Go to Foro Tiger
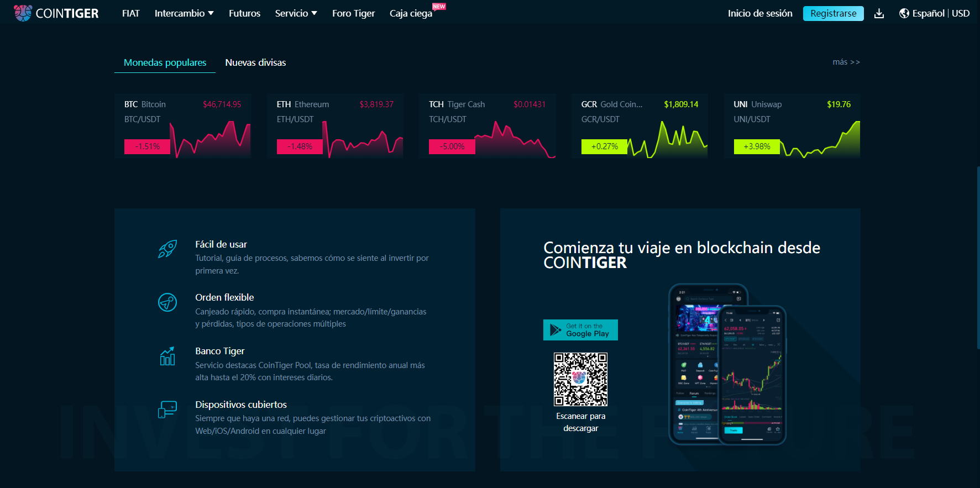980x488 pixels. coord(353,13)
